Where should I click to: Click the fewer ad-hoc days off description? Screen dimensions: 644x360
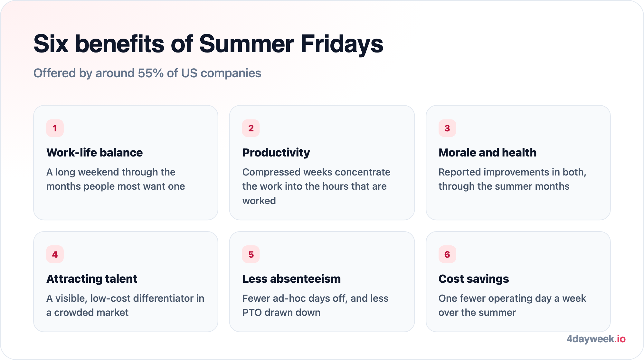[315, 305]
